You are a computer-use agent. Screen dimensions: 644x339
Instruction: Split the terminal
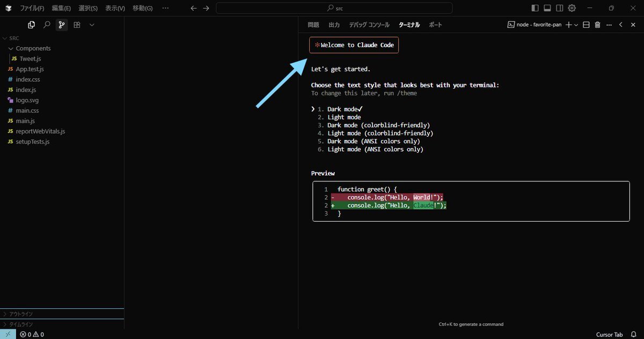586,25
